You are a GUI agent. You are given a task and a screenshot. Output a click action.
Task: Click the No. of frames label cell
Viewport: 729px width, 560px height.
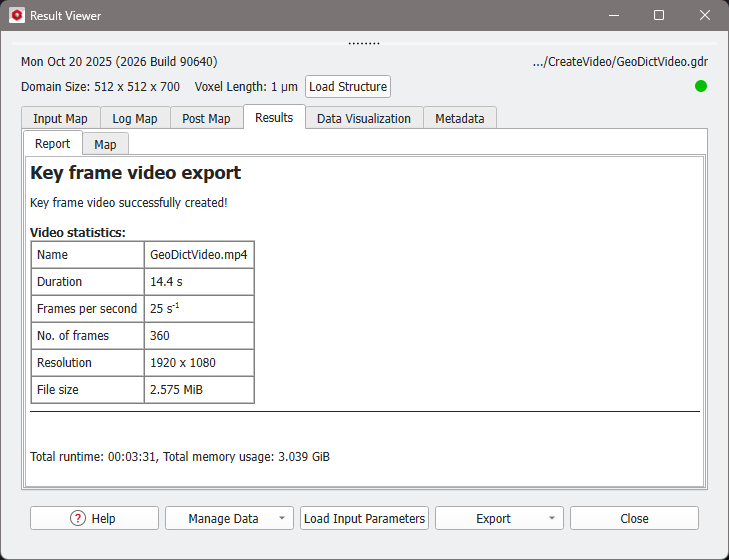coord(87,336)
